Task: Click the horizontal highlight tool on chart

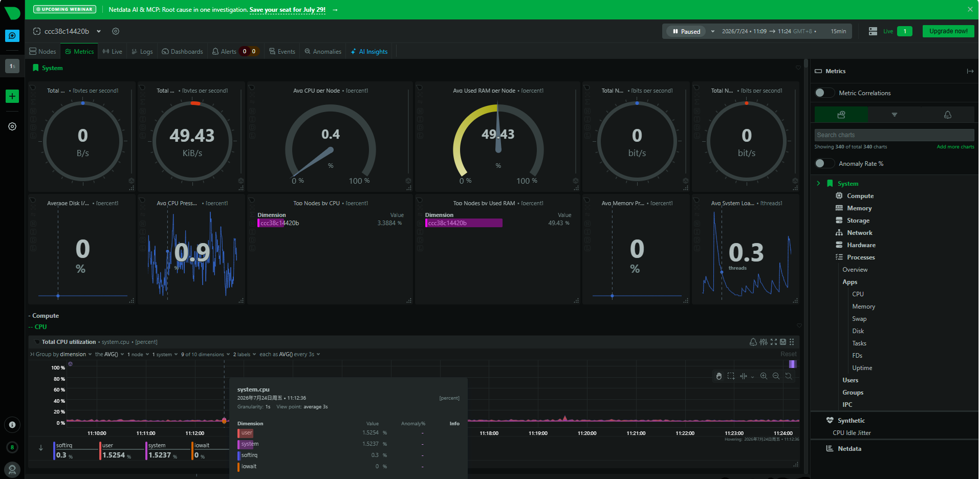Action: [744, 376]
